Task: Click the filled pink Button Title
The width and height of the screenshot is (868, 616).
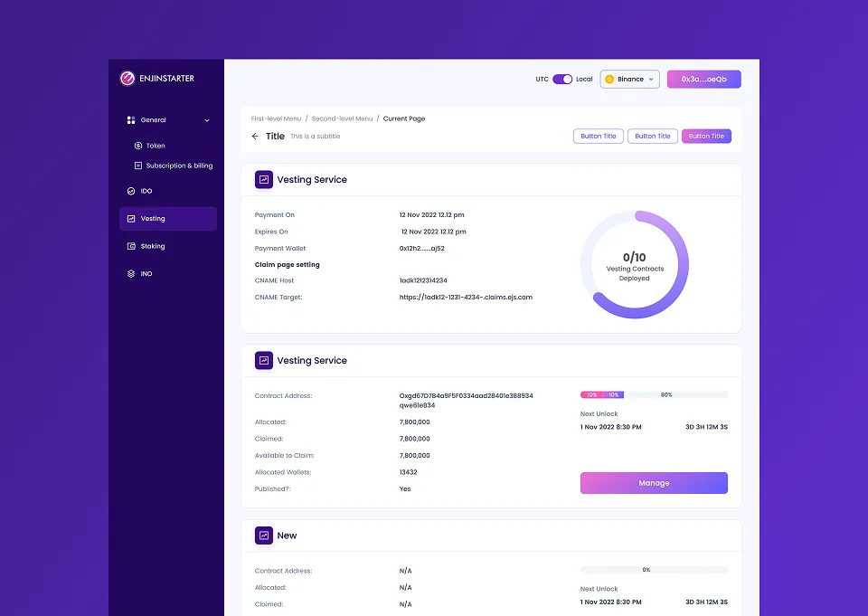Action: (706, 137)
